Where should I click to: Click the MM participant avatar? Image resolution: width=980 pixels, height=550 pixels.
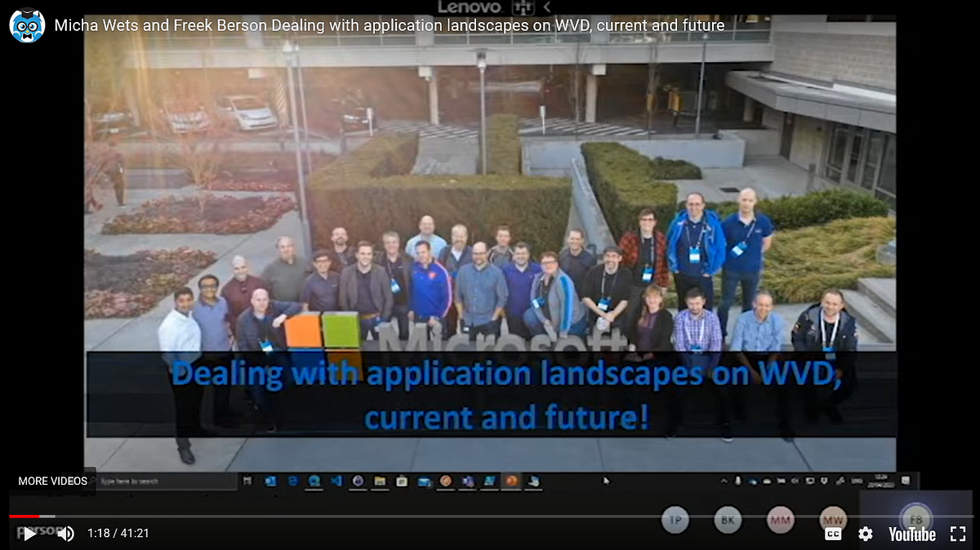pos(781,520)
